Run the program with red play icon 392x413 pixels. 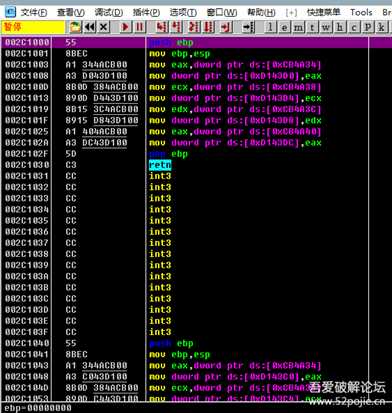coord(125,27)
